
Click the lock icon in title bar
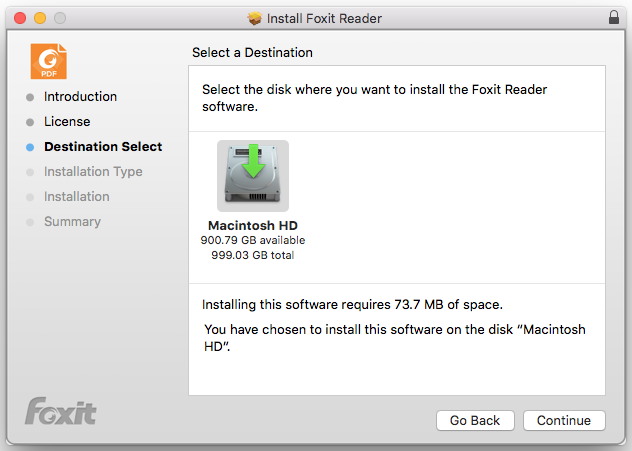click(613, 18)
